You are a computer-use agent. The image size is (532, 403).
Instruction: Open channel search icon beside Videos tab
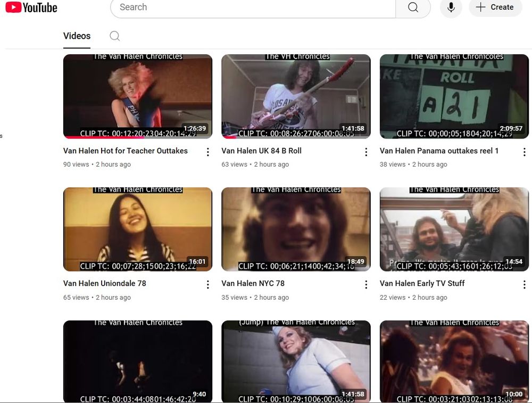pyautogui.click(x=115, y=36)
